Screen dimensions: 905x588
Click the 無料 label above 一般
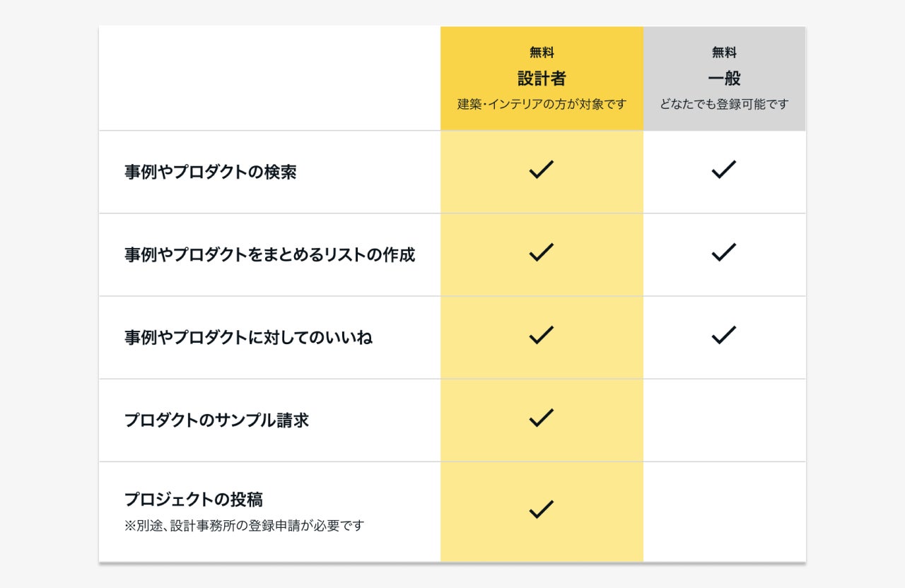click(x=724, y=52)
